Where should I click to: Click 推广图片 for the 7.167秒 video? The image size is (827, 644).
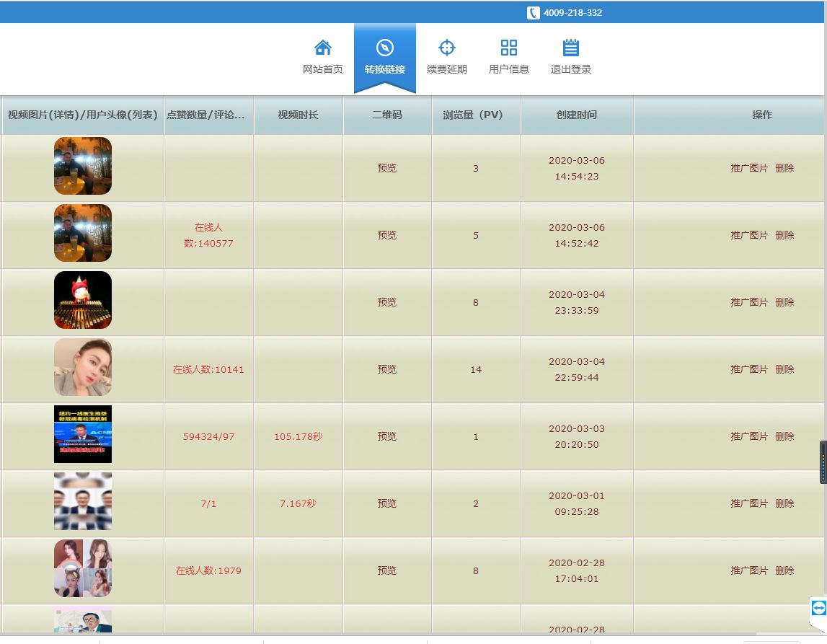(749, 503)
